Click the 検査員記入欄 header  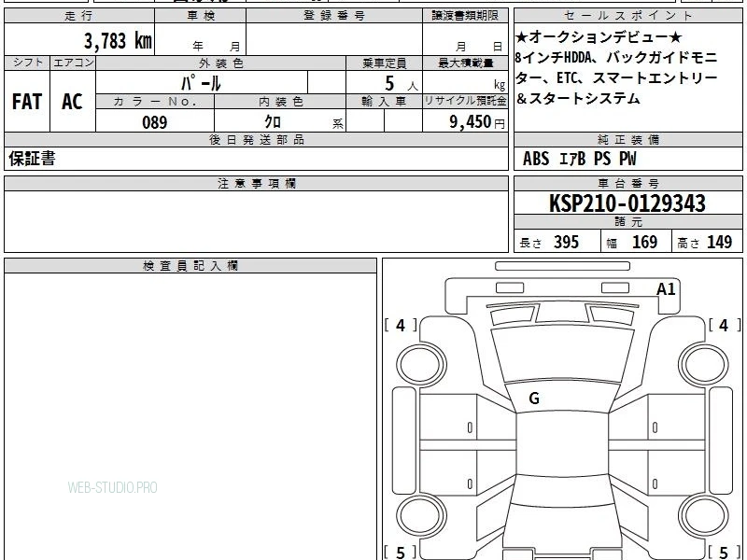coord(190,266)
